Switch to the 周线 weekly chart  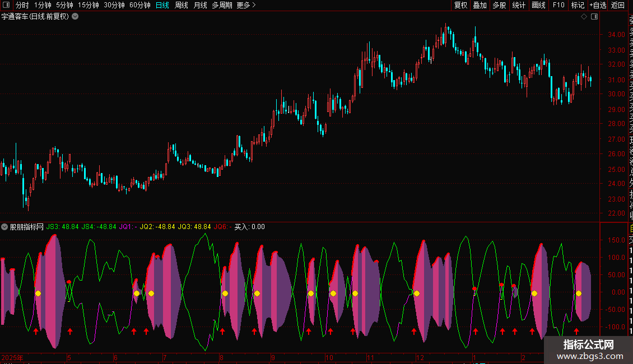[x=181, y=5]
